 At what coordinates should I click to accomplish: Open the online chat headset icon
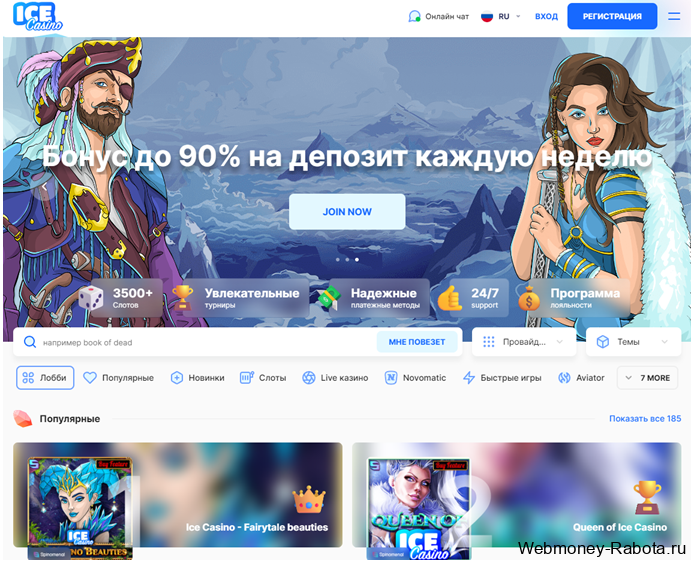[414, 16]
